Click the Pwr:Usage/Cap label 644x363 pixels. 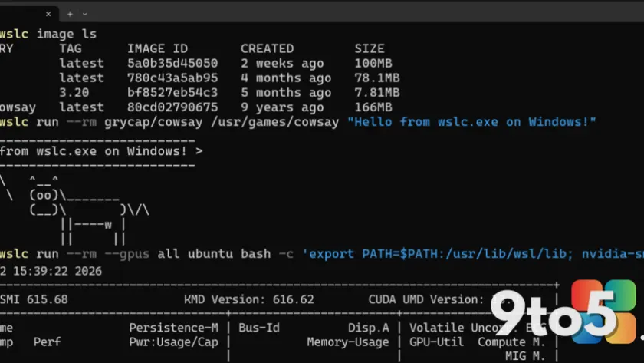174,342
